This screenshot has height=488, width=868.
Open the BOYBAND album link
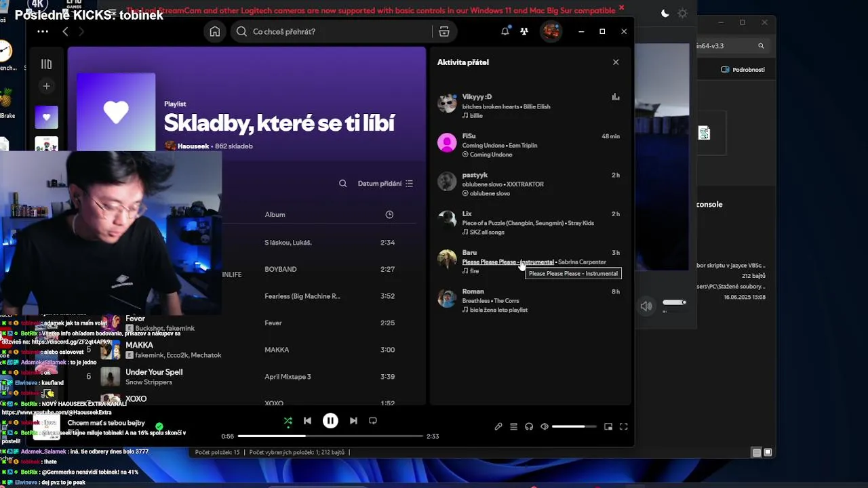point(281,269)
